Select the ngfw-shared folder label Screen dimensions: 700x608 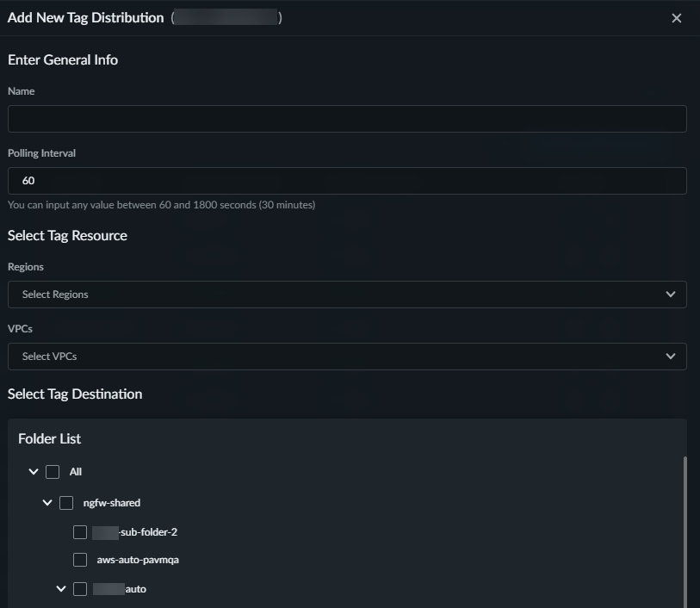[x=112, y=503]
